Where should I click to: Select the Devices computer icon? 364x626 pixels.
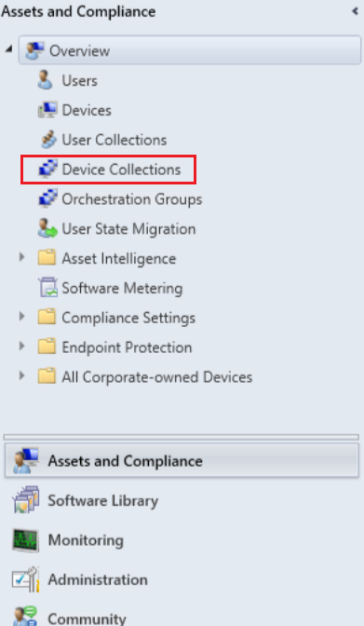(47, 110)
